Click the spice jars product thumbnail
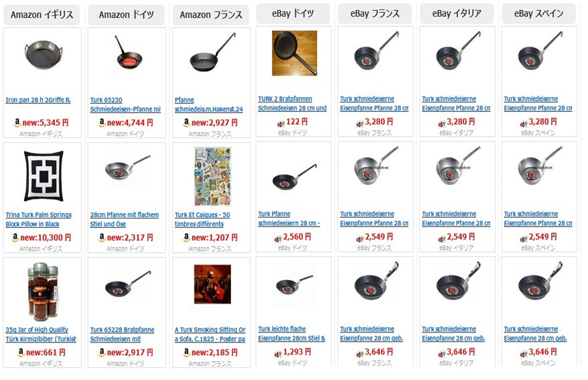Image resolution: width=588 pixels, height=380 pixels. 43,292
